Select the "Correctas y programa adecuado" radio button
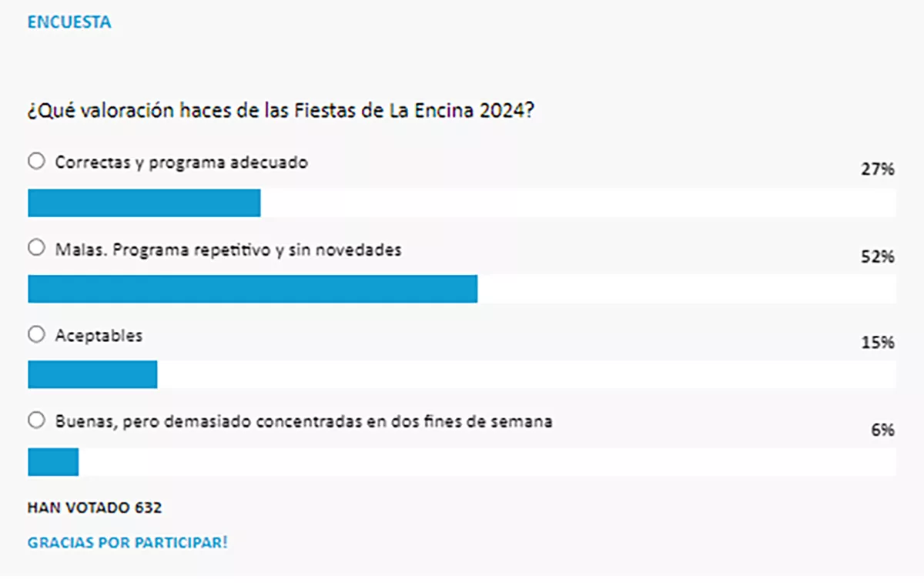Image resolution: width=924 pixels, height=583 pixels. coord(36,162)
